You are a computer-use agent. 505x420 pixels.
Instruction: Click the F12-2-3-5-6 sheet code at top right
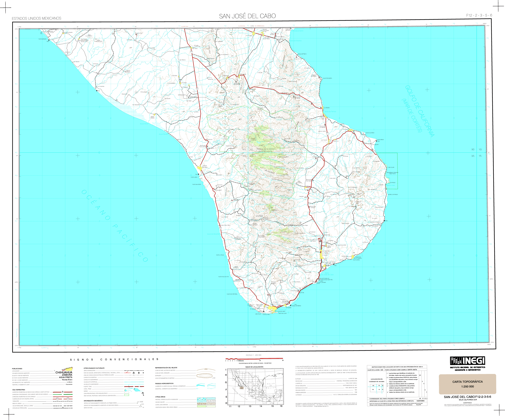click(479, 15)
